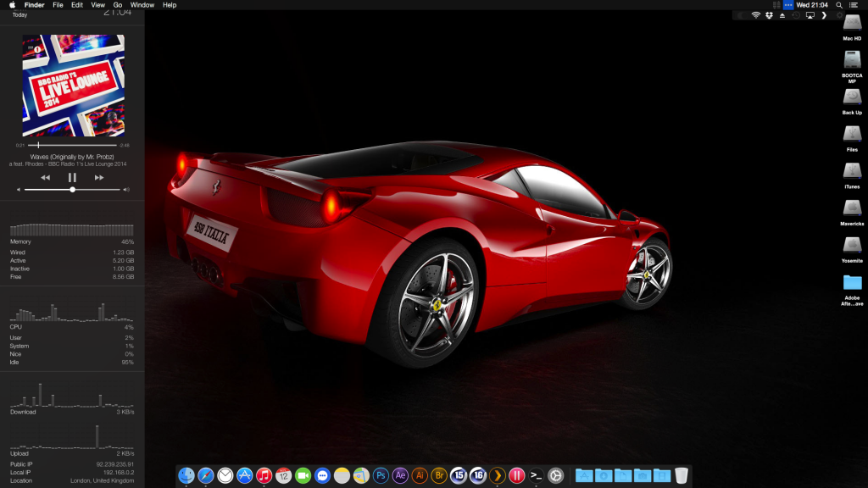
Task: Click the Live Lounge 2014 album artwork
Action: [73, 86]
